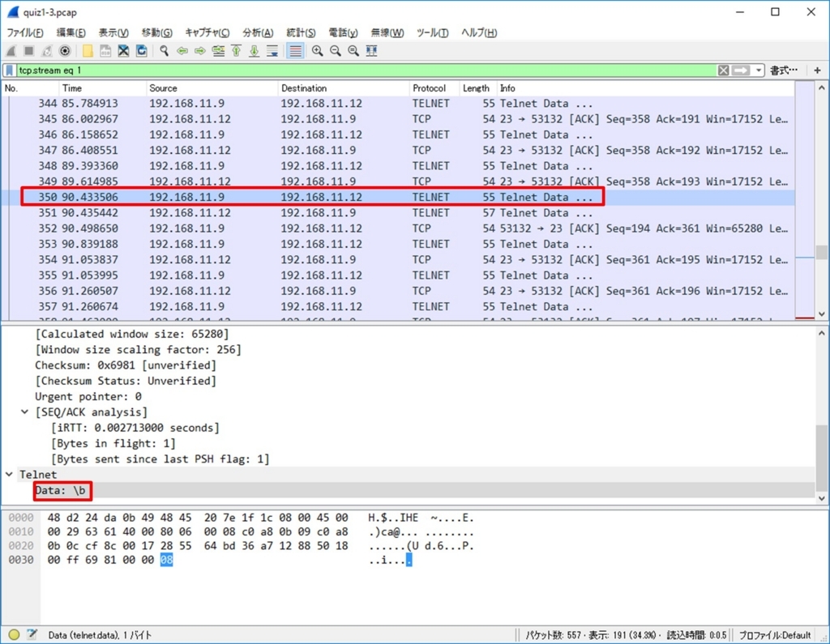This screenshot has width=830, height=644.
Task: Open the 統計(S) menu
Action: coord(301,33)
